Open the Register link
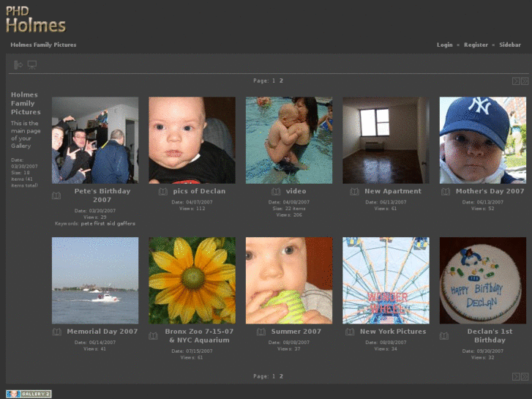Screen dimensions: 532x399 (476, 45)
